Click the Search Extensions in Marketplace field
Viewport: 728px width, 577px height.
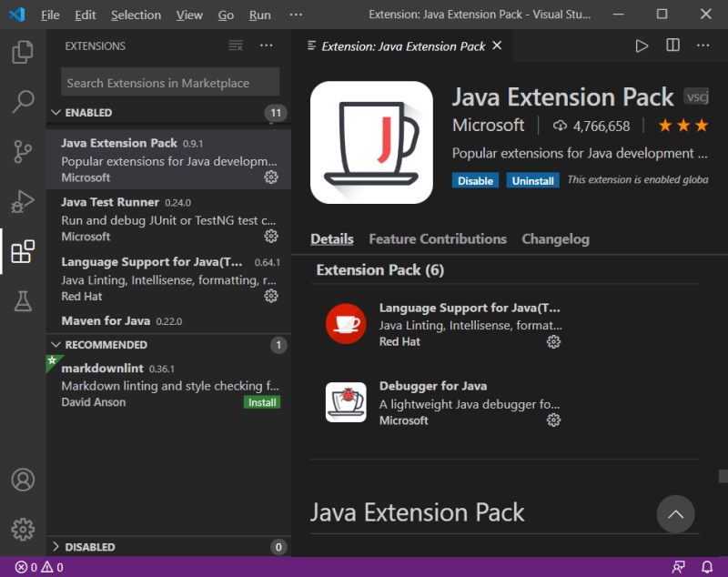point(169,82)
